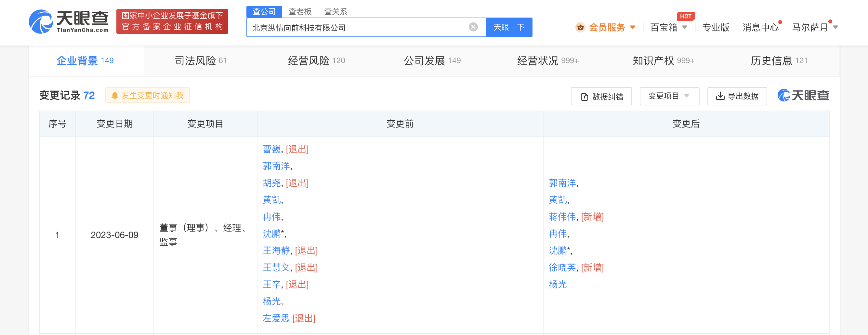The height and width of the screenshot is (335, 868).
Task: Click the 天眼一下 search button
Action: coord(509,27)
